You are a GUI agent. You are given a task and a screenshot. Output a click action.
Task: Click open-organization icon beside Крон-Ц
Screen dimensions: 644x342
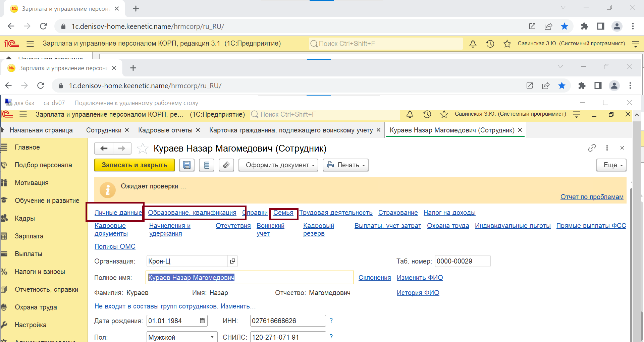[x=232, y=261]
